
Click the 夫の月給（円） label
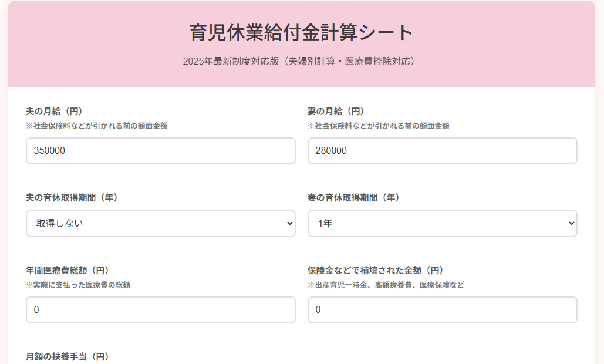tap(54, 111)
